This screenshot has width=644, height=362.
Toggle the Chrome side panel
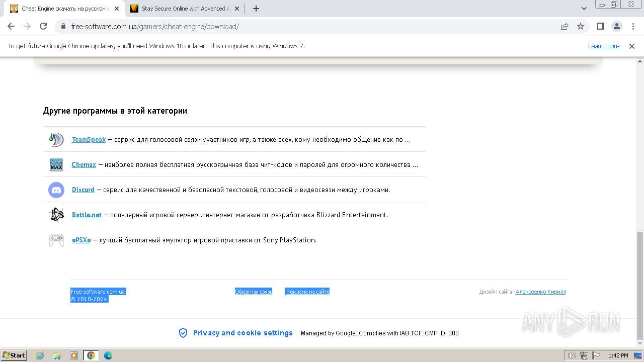click(600, 26)
